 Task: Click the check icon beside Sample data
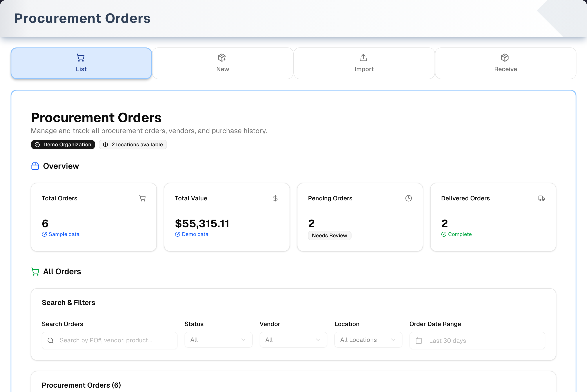[x=44, y=234]
